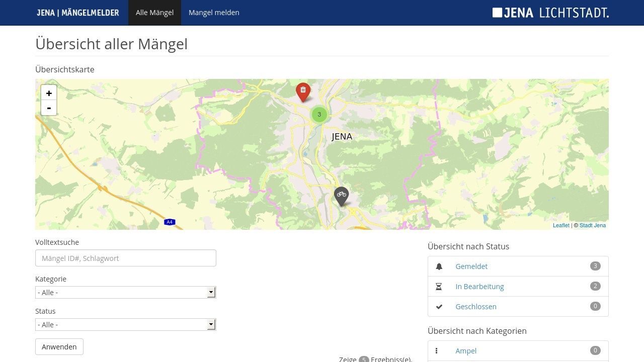Click the bell icon beside Gemeldet
Image resolution: width=644 pixels, height=362 pixels.
click(439, 266)
